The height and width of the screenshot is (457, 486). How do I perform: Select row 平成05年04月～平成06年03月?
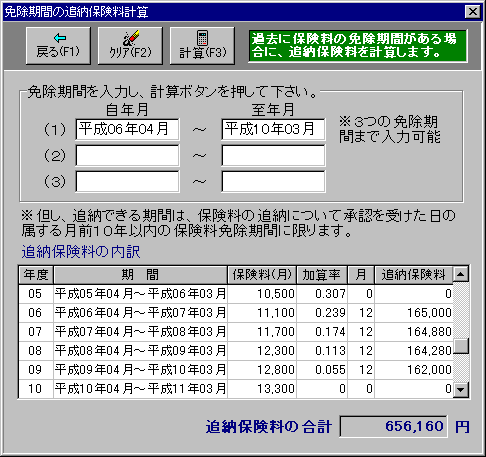pos(236,294)
